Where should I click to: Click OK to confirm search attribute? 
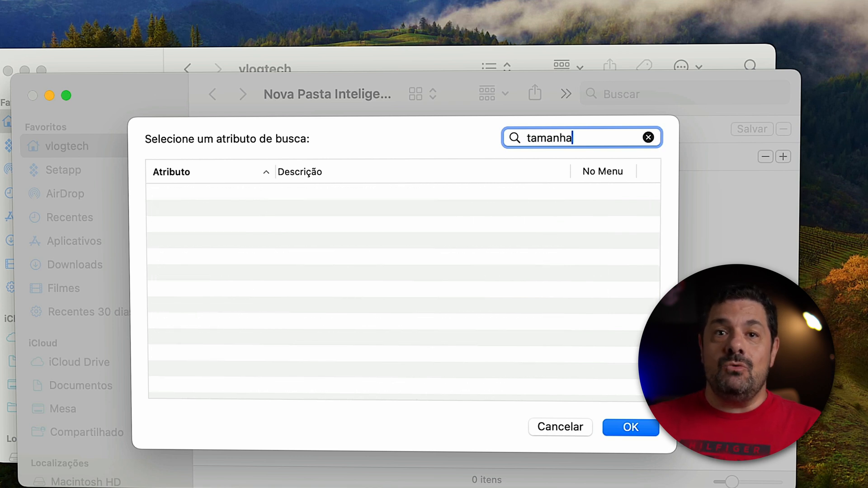[630, 426]
